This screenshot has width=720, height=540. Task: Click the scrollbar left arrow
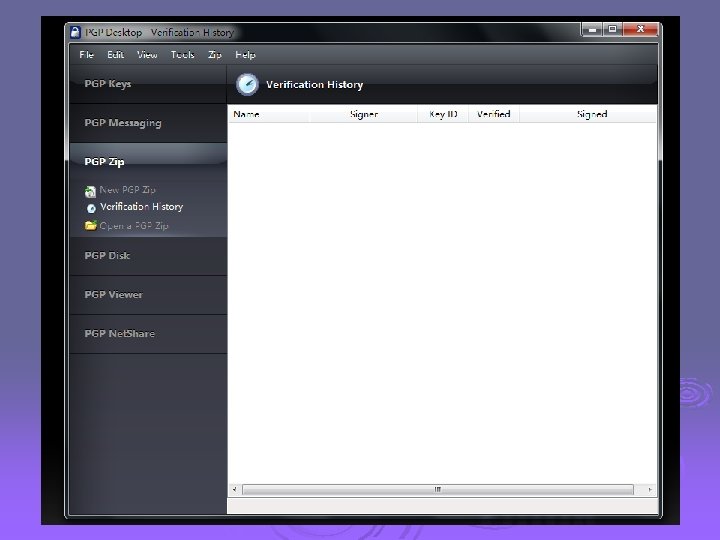pos(235,489)
